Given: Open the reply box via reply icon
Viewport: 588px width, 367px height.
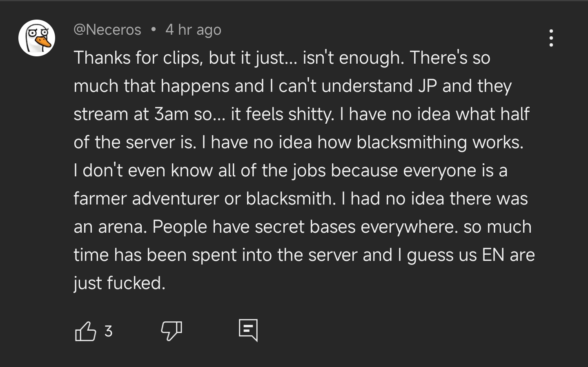Looking at the screenshot, I should click(x=248, y=330).
